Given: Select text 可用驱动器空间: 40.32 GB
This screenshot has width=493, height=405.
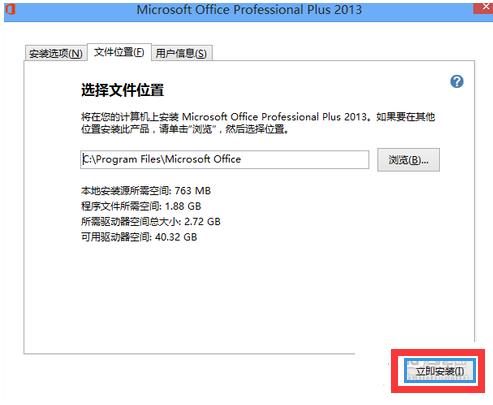Looking at the screenshot, I should (139, 237).
